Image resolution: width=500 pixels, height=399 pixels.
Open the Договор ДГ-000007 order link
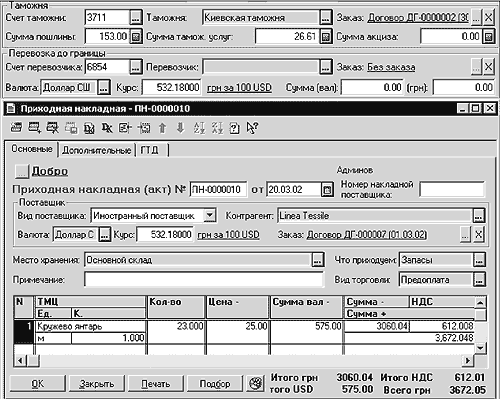pyautogui.click(x=366, y=235)
